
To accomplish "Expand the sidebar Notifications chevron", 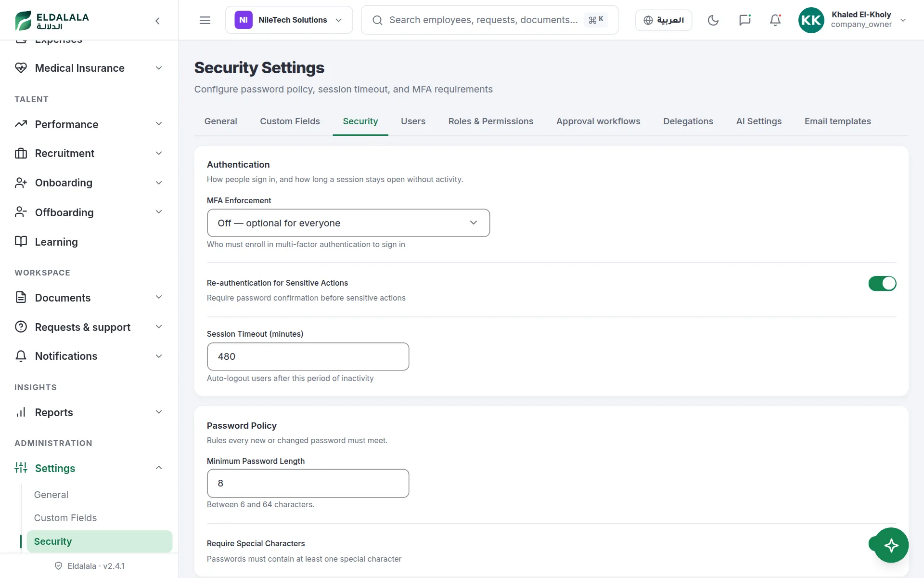I will [x=159, y=356].
